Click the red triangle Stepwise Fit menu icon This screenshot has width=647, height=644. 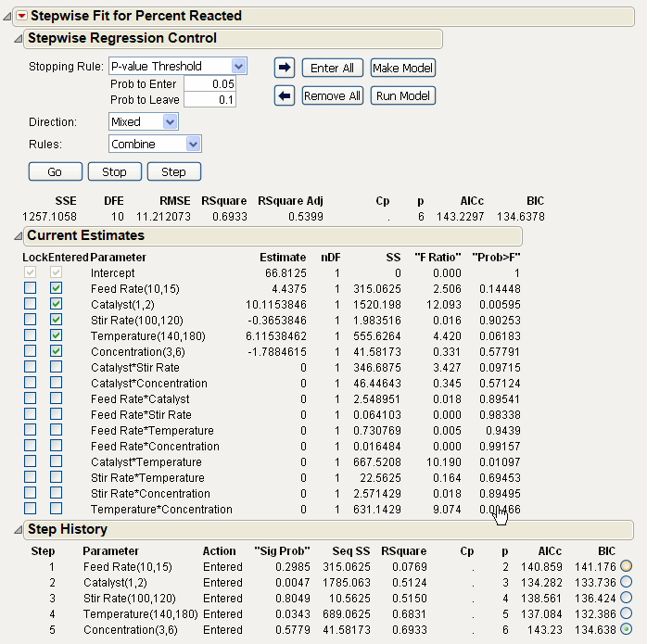(x=22, y=16)
